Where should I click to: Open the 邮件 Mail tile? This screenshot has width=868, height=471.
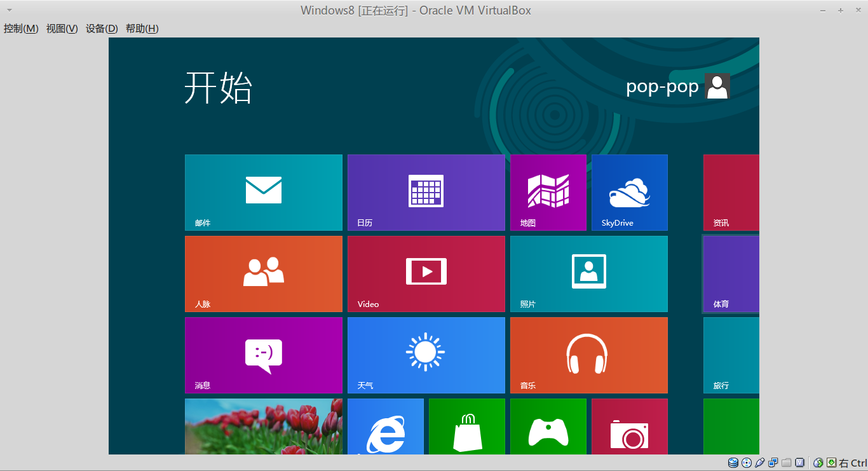point(264,193)
